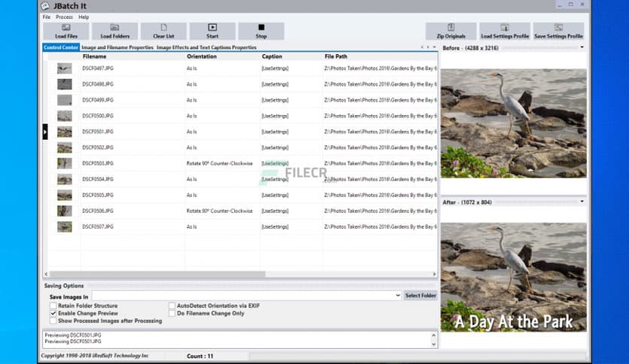Open the File menu

[47, 17]
